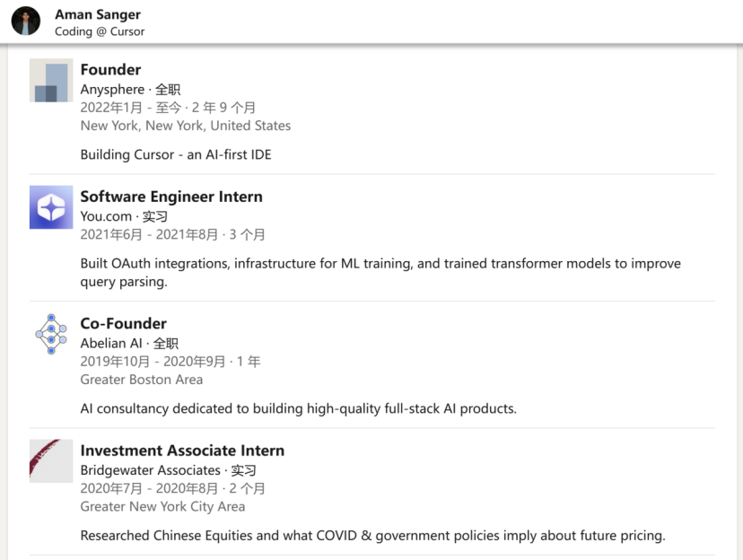
Task: Open the Investment Associate Intern title
Action: click(x=182, y=451)
